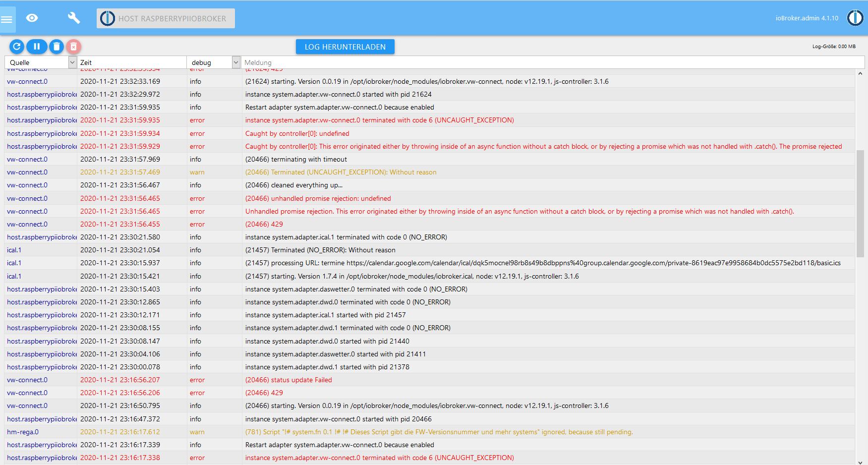Delete log file with red trash icon
The width and height of the screenshot is (868, 465).
(x=73, y=47)
